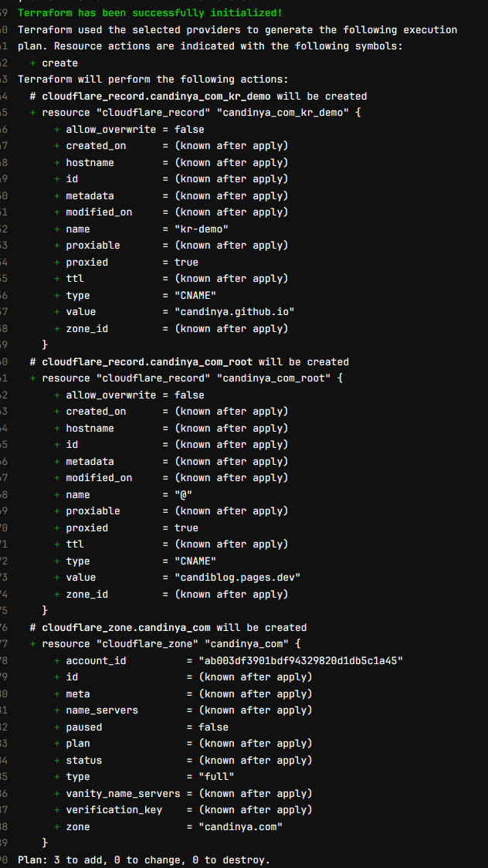This screenshot has width=488, height=868.
Task: Click the green 'Terraform has been successfully initialized!' line
Action: [150, 12]
